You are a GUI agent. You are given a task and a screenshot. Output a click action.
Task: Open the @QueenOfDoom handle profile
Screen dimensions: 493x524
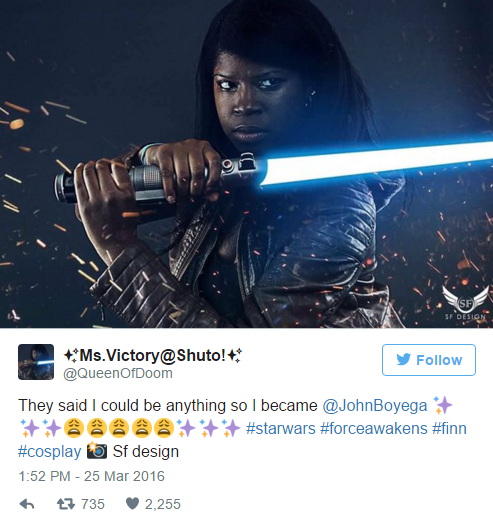pos(118,373)
